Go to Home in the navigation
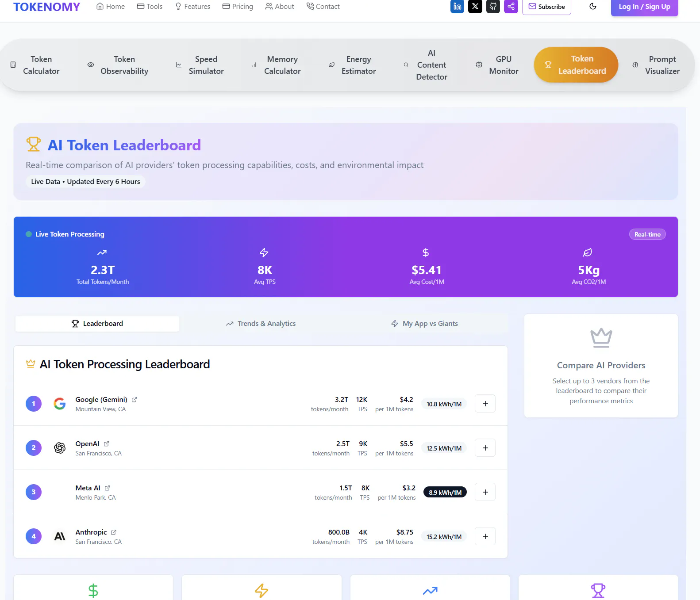Viewport: 700px width, 600px height. 111,7
